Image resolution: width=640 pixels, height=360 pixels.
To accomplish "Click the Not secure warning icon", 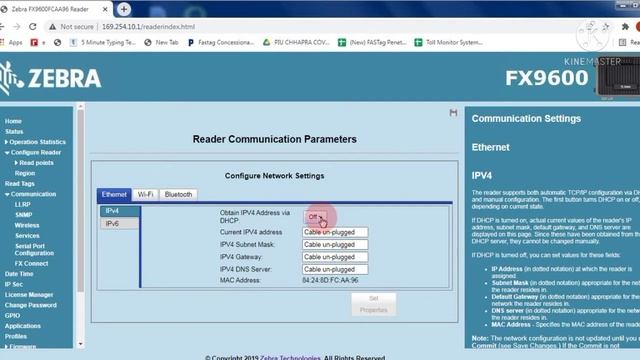I will click(x=52, y=27).
